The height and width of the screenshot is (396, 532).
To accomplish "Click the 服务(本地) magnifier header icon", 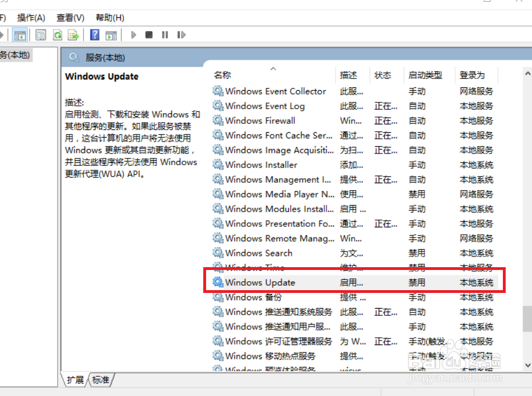I will (x=73, y=57).
